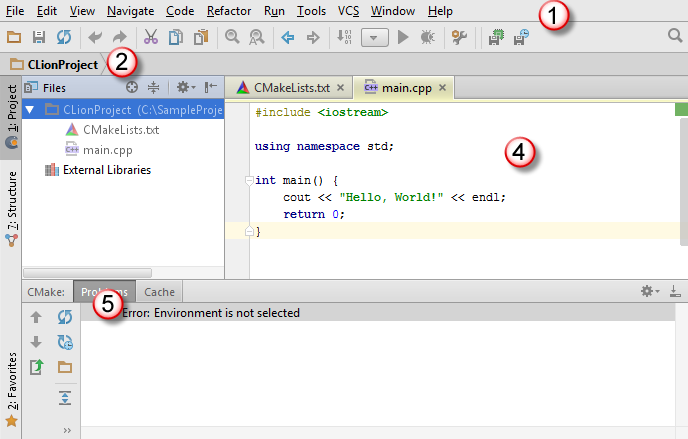Open the run configuration dropdown
This screenshot has width=688, height=439.
pos(373,38)
